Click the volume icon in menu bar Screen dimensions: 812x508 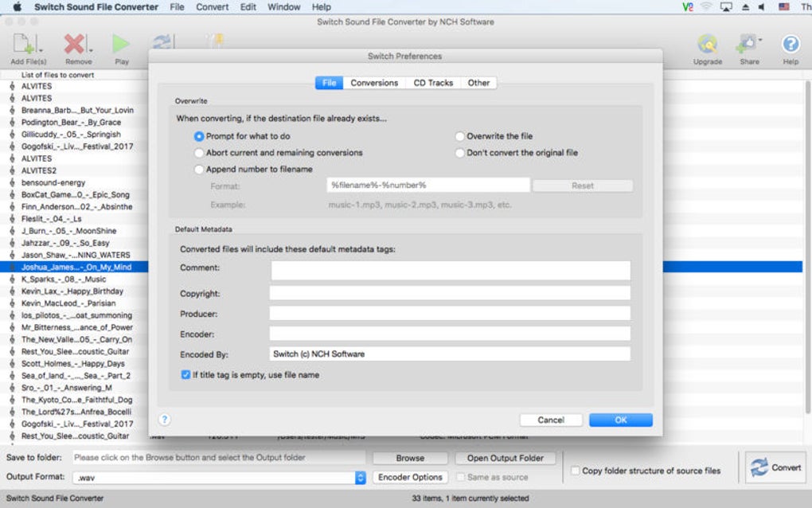point(762,6)
